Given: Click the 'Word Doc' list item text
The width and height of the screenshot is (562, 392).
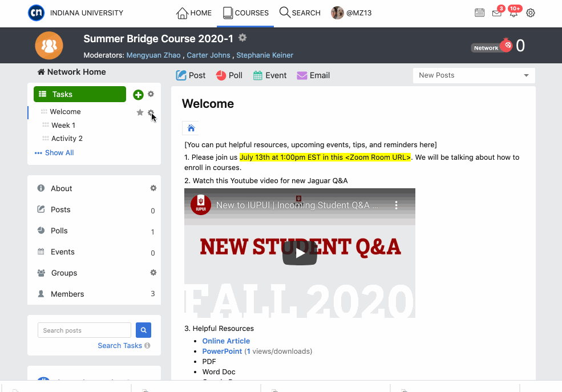Looking at the screenshot, I should click(x=219, y=372).
